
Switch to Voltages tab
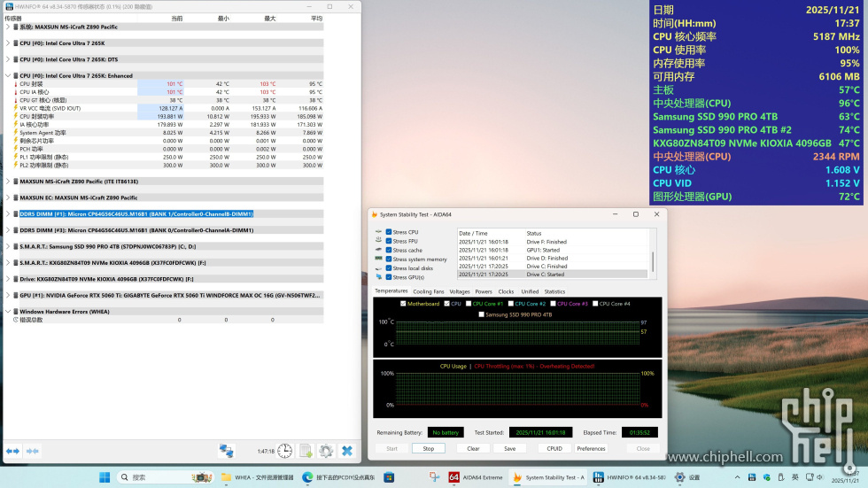click(x=460, y=291)
